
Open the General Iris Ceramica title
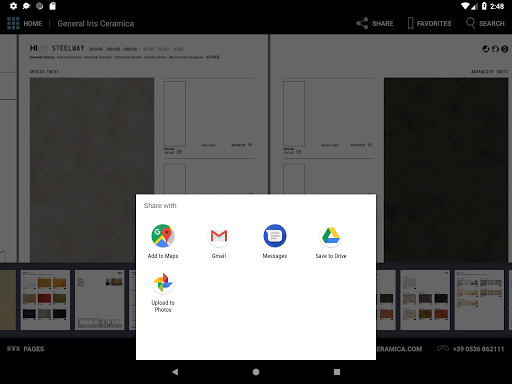(95, 23)
